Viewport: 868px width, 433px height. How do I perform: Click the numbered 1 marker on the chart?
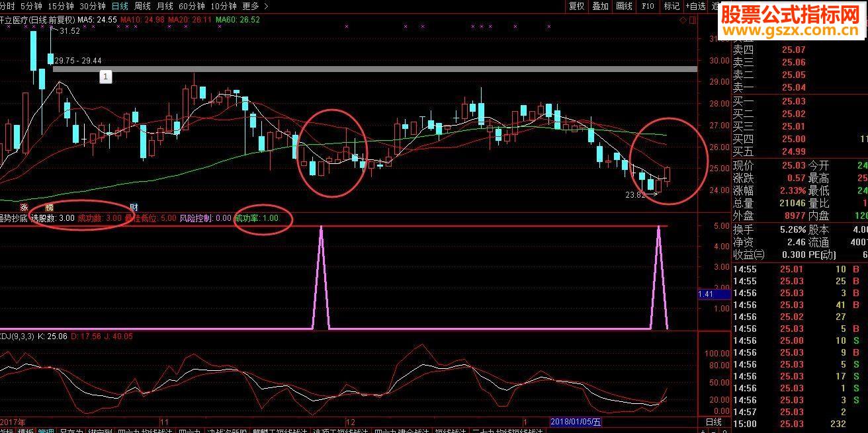[x=106, y=77]
